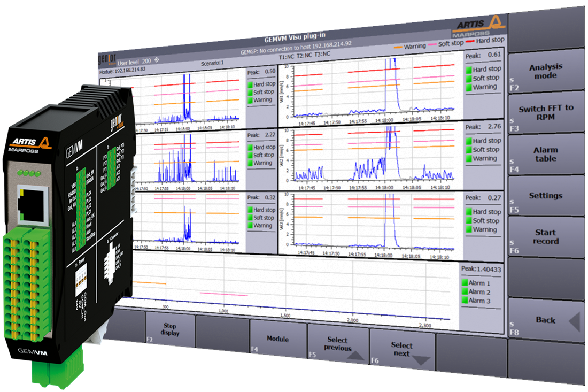Screen dimensions: 588x392
Task: Select the diamond icon beside User level 200
Action: click(156, 60)
